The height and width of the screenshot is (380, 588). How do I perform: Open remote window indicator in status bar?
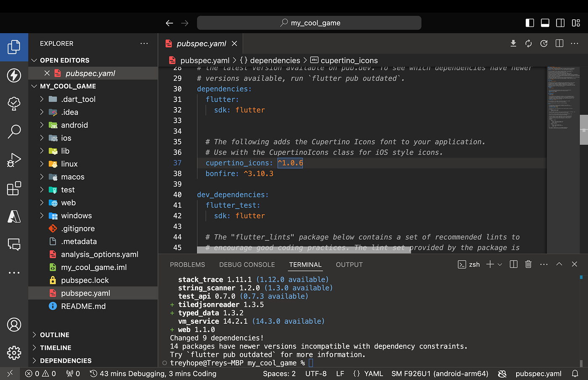10,374
